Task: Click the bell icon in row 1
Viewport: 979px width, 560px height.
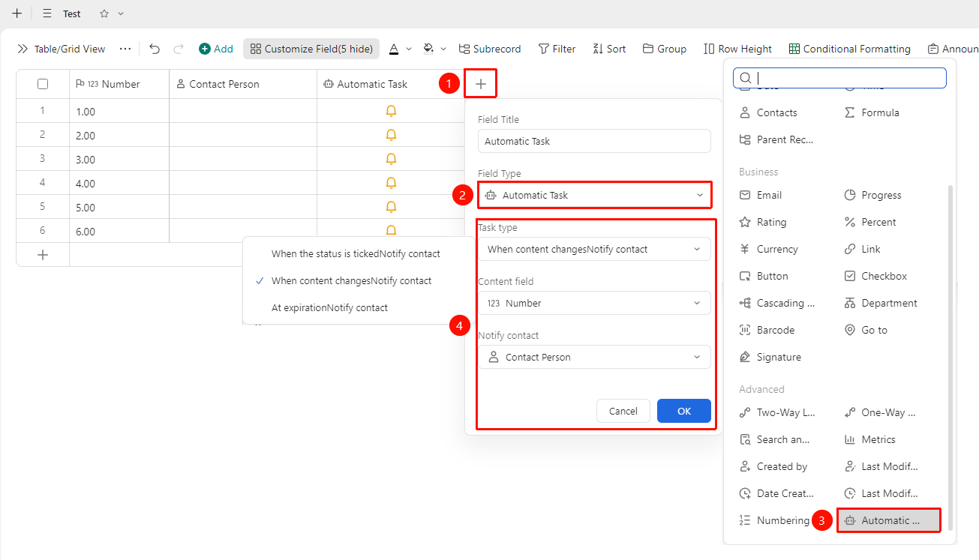Action: (x=391, y=111)
